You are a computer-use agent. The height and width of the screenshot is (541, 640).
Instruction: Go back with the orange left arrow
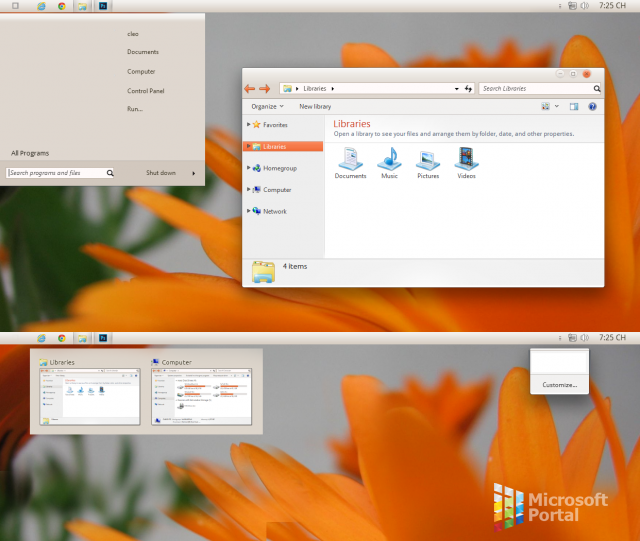(x=249, y=88)
